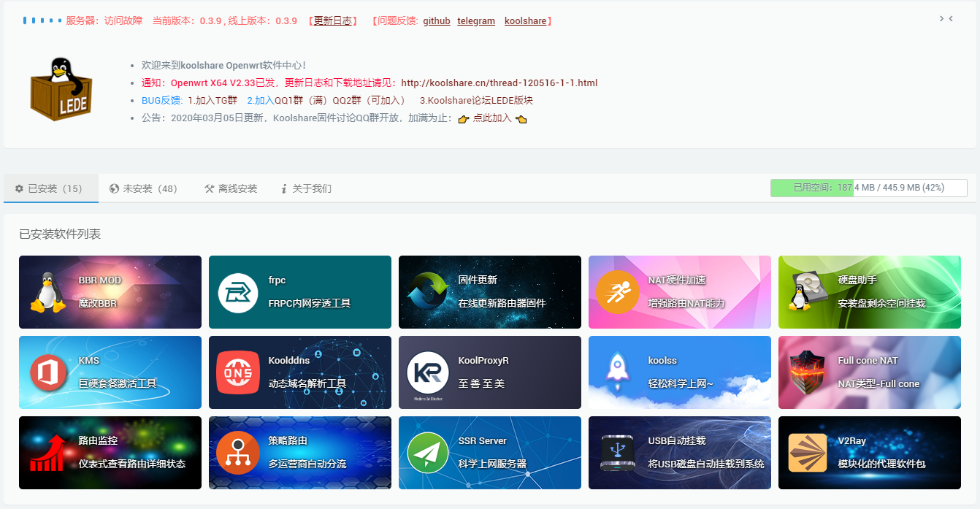980x509 pixels.
Task: Open the KMS Office icon
Action: click(x=48, y=372)
